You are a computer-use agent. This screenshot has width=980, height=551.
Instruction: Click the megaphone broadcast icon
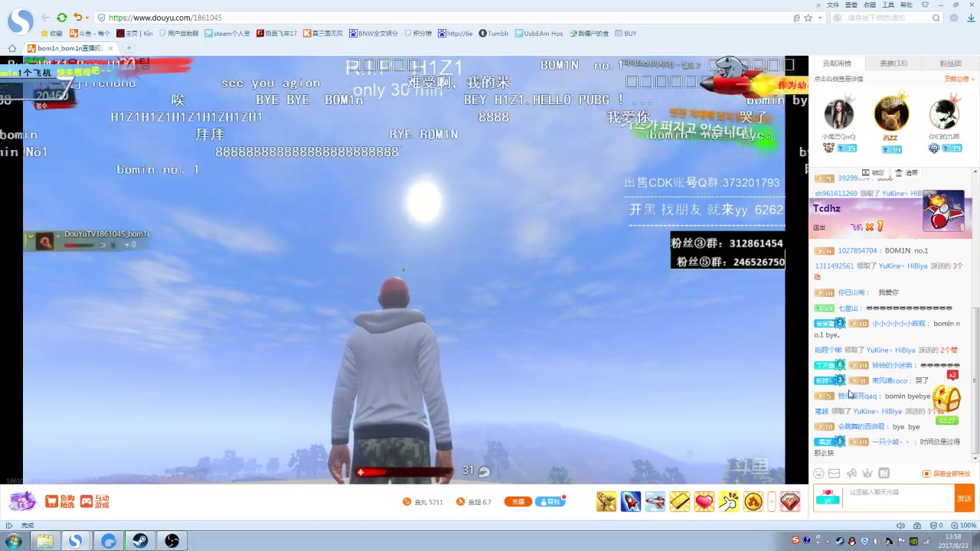tap(851, 474)
